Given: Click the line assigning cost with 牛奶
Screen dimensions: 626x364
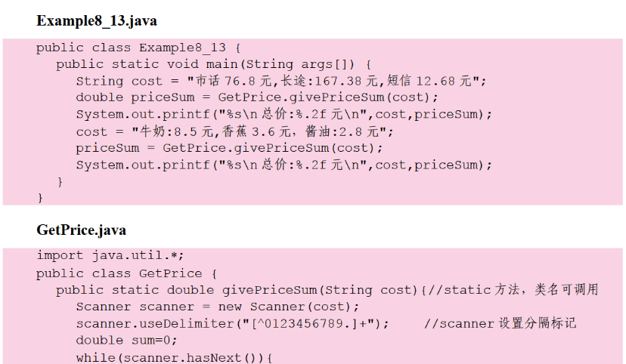Looking at the screenshot, I should coord(234,131).
